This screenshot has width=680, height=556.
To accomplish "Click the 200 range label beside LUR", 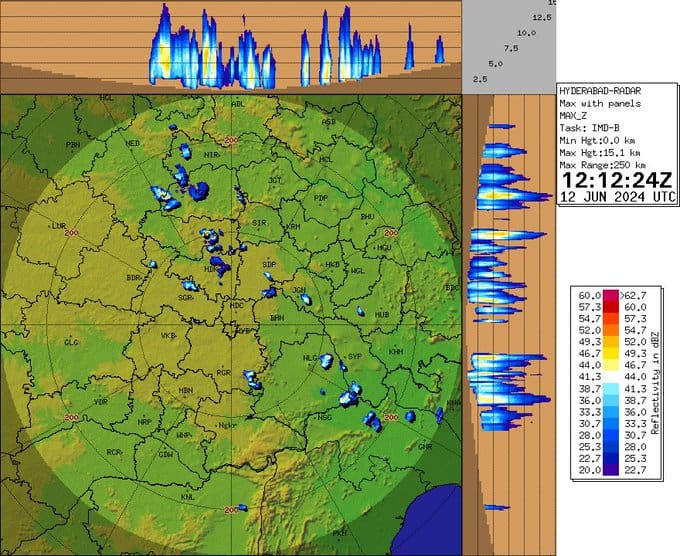I will coord(72,233).
